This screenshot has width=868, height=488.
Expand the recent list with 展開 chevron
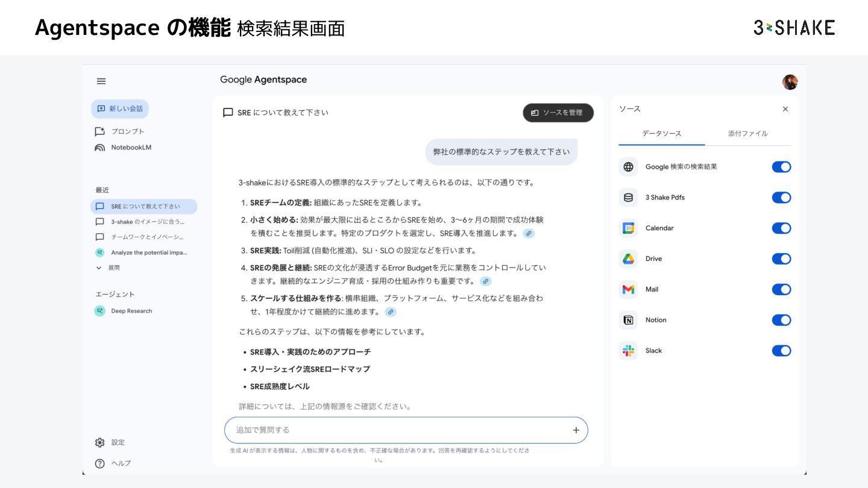pyautogui.click(x=108, y=268)
